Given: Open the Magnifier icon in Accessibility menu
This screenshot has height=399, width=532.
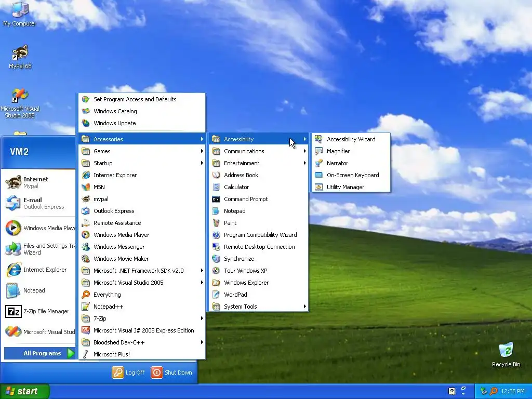Looking at the screenshot, I should click(x=318, y=151).
